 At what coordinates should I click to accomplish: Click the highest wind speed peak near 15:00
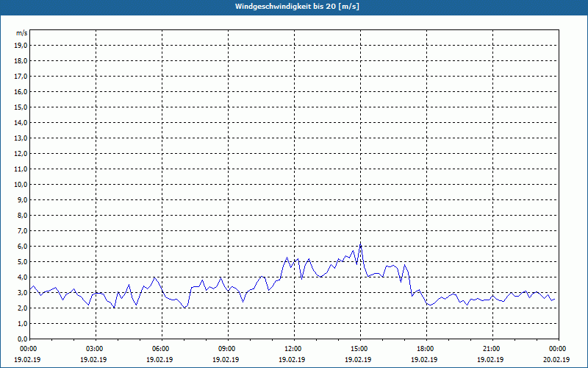(x=360, y=246)
